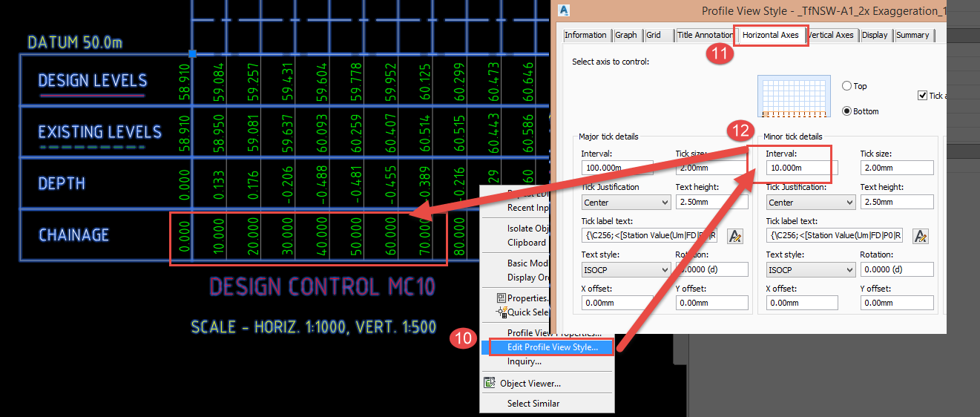
Task: Click the Object Viewer icon in context menu
Action: [490, 384]
